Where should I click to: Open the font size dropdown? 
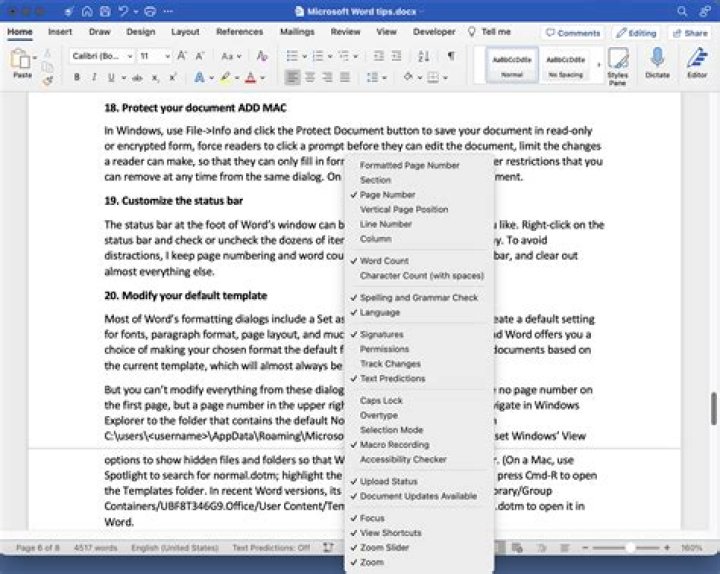point(168,56)
